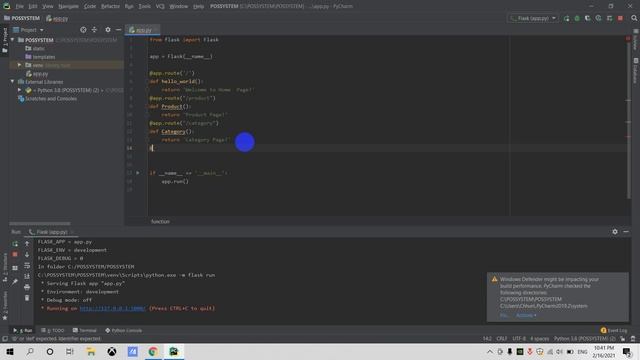Toggle the tool window quick-access icon in the status bar
The image size is (640, 360).
pyautogui.click(x=5, y=339)
